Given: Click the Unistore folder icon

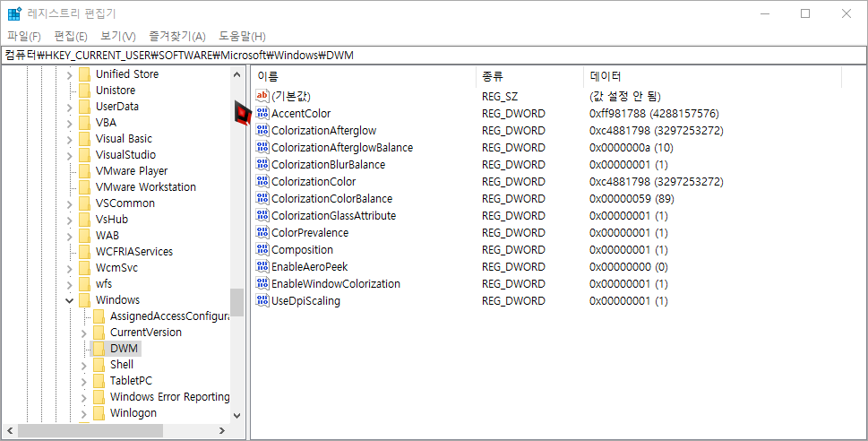Looking at the screenshot, I should tap(84, 91).
